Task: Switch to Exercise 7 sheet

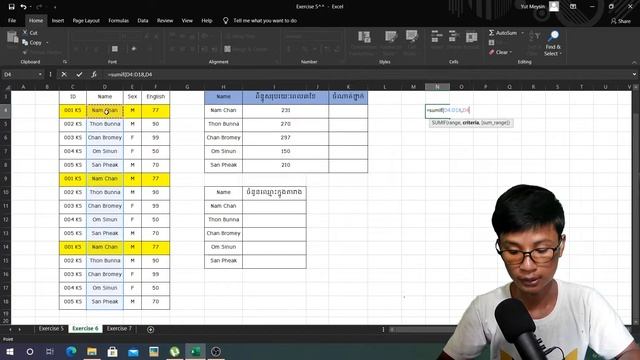Action: point(119,329)
